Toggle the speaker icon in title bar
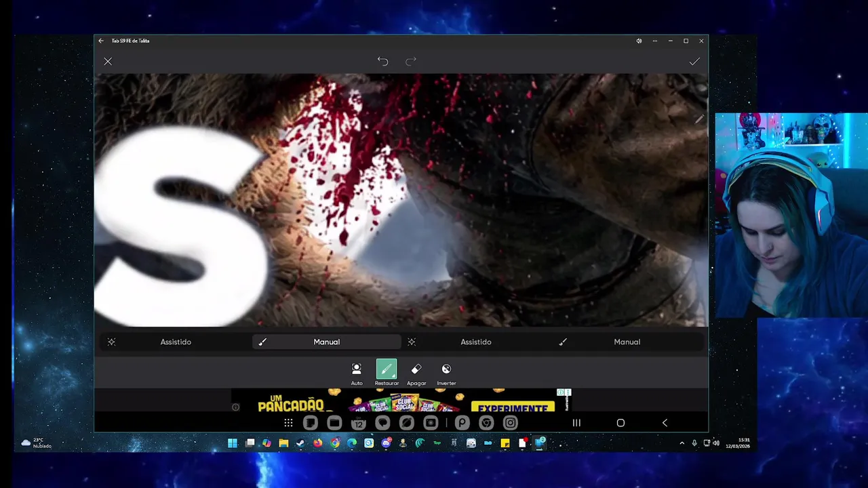The width and height of the screenshot is (868, 488). click(x=639, y=41)
